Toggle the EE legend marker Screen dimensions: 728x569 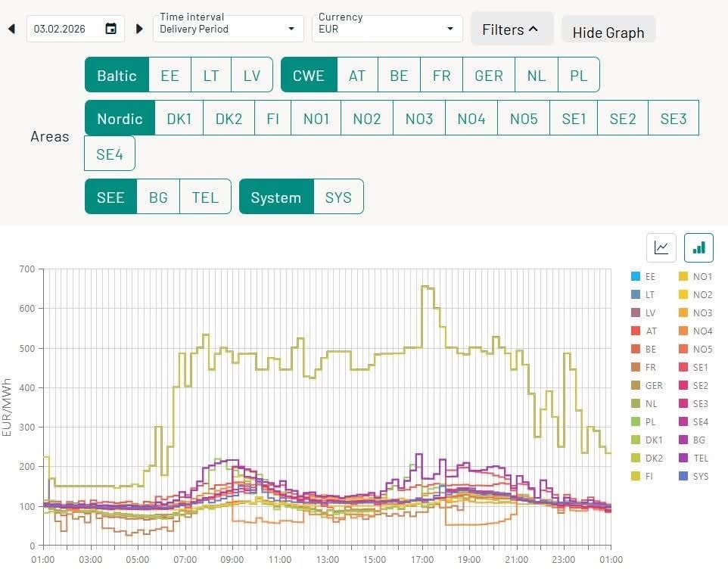[636, 277]
